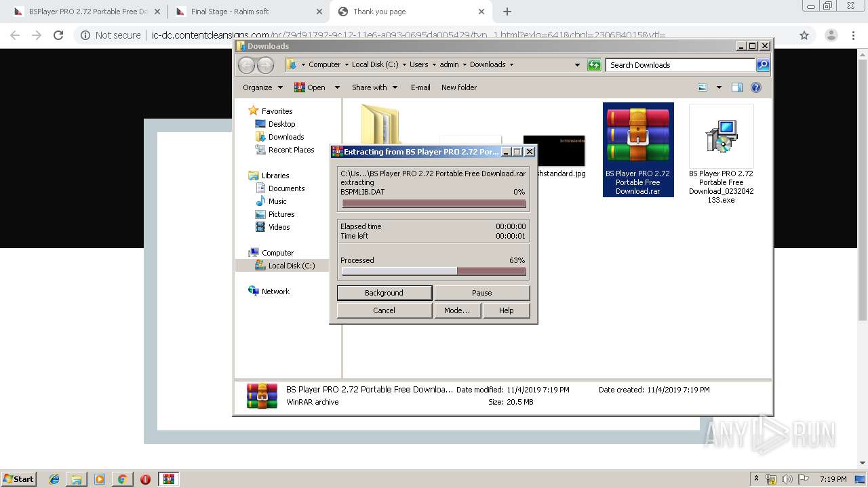Open Pictures library in sidebar
The width and height of the screenshot is (868, 488).
point(275,214)
